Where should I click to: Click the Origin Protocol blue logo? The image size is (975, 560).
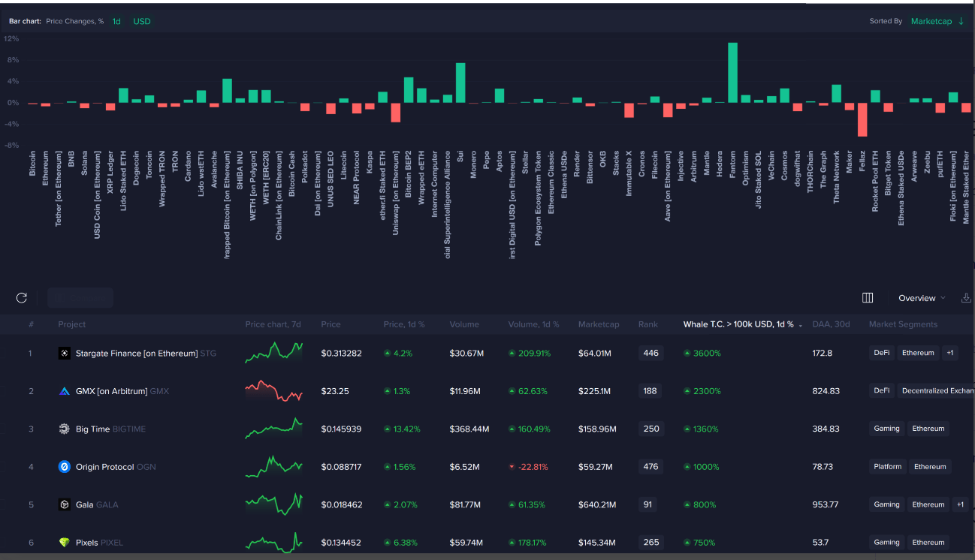point(65,467)
